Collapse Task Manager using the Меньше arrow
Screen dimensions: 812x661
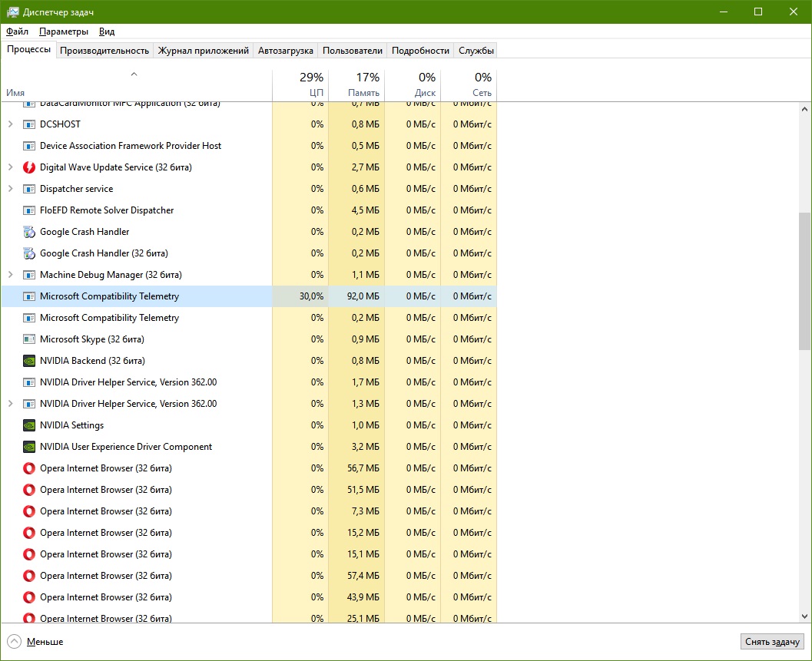point(14,642)
